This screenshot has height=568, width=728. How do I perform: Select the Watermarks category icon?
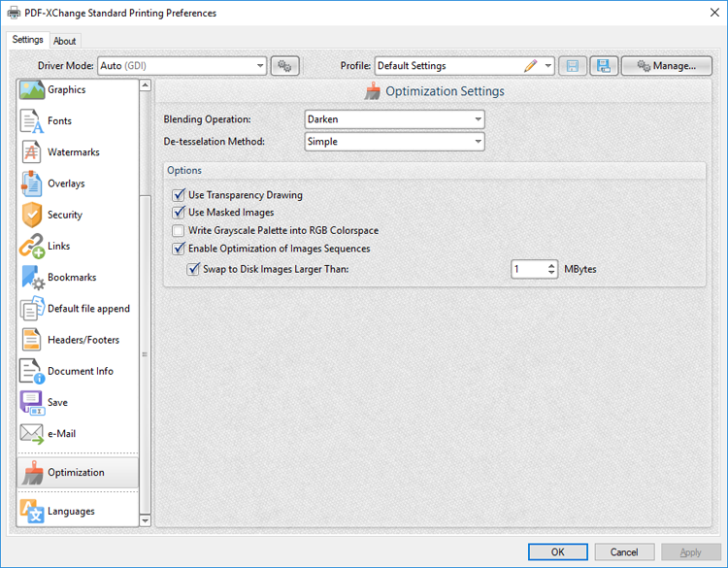[31, 152]
